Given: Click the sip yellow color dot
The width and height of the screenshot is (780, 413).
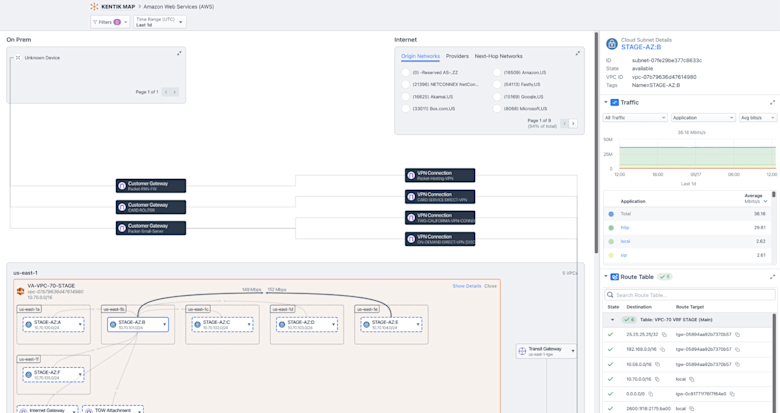Looking at the screenshot, I should click(x=611, y=255).
